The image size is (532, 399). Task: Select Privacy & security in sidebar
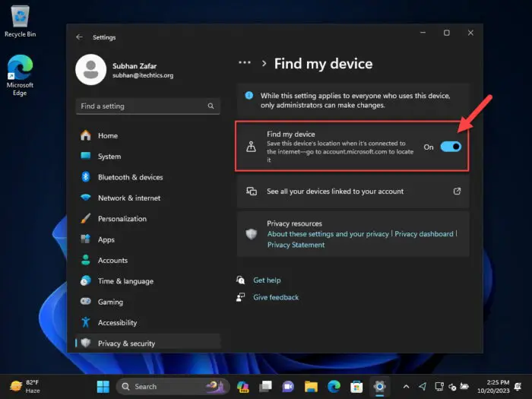click(x=148, y=343)
